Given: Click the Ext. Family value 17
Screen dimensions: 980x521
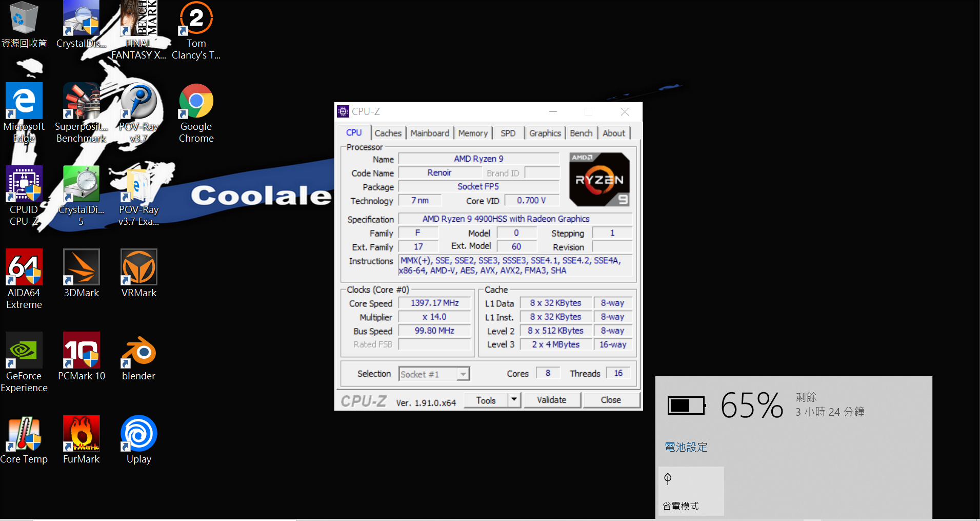Looking at the screenshot, I should 418,246.
